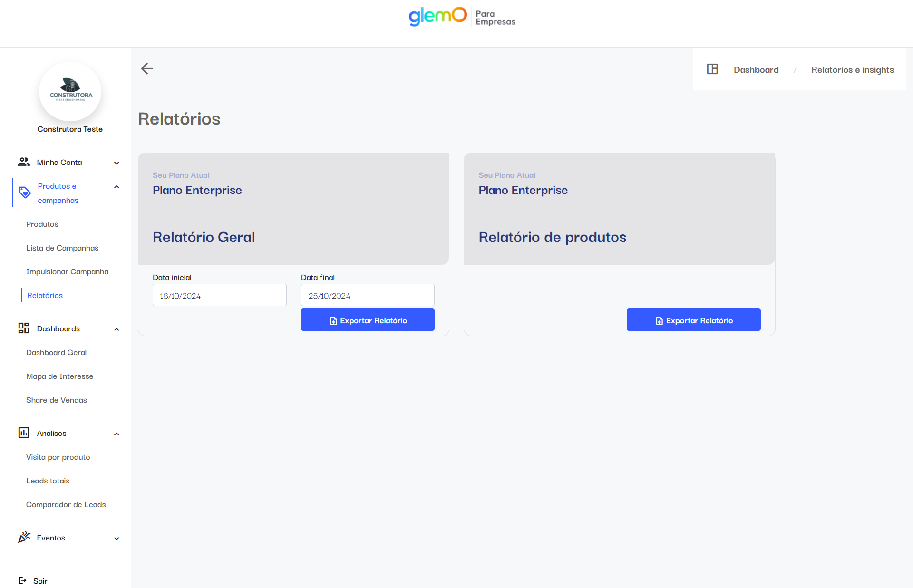Collapse the Produtos e campanhas section chevron
The width and height of the screenshot is (913, 588).
tap(117, 187)
